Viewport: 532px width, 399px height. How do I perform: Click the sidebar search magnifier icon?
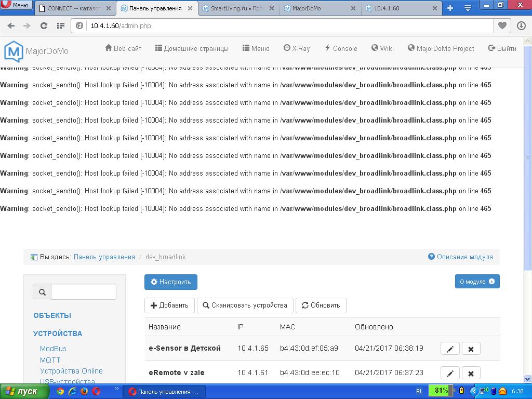coord(42,292)
